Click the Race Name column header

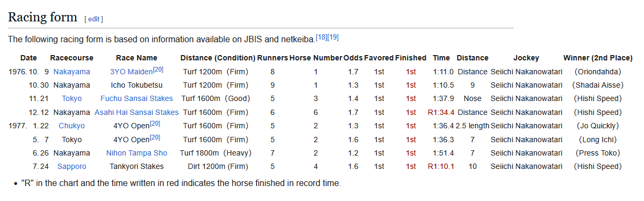click(137, 58)
